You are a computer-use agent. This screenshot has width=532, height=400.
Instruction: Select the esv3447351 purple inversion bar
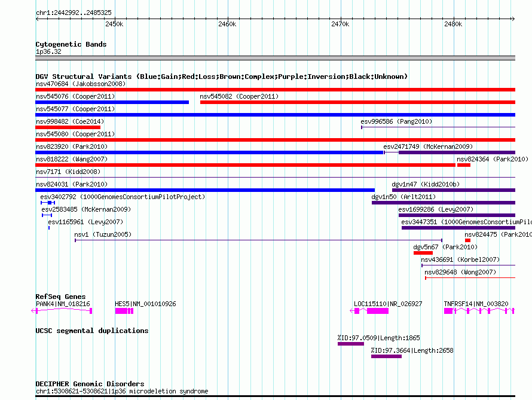pos(458,228)
